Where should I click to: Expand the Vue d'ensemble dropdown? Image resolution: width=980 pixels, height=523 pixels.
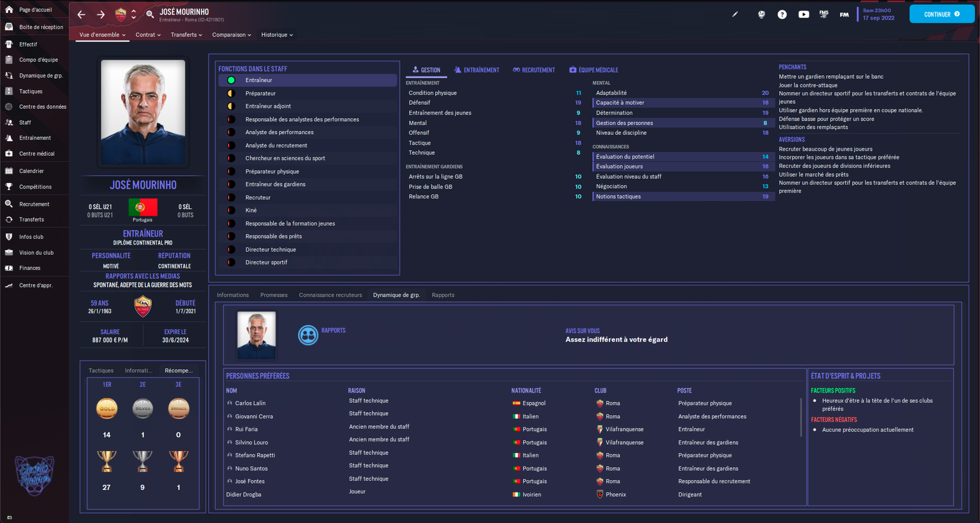tap(102, 35)
